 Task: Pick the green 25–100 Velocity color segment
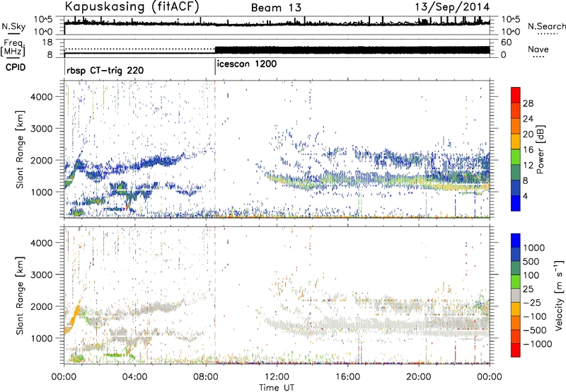[516, 282]
